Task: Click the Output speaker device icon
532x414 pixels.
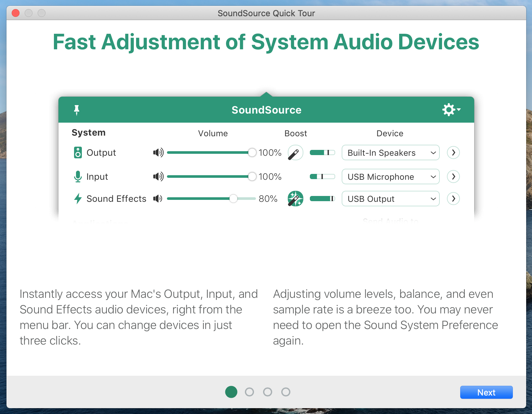Action: click(x=78, y=152)
